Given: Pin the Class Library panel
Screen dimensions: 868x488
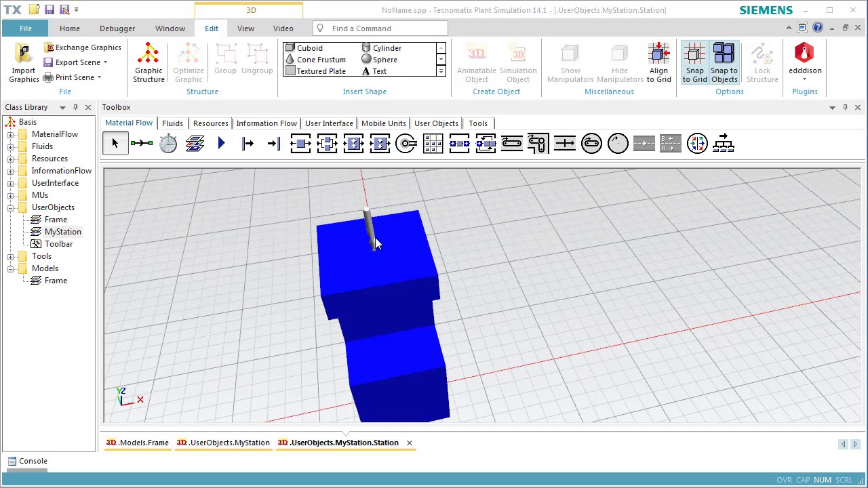Looking at the screenshot, I should point(75,107).
